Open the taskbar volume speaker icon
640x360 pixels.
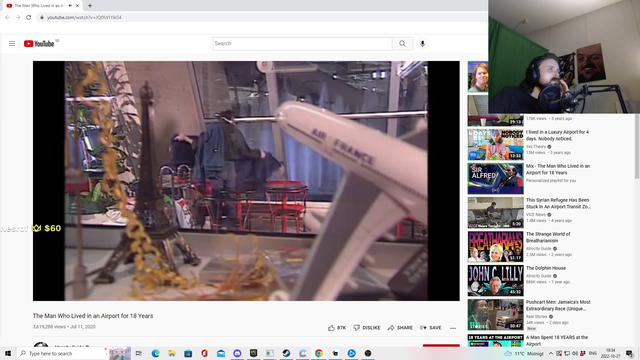pyautogui.click(x=575, y=353)
